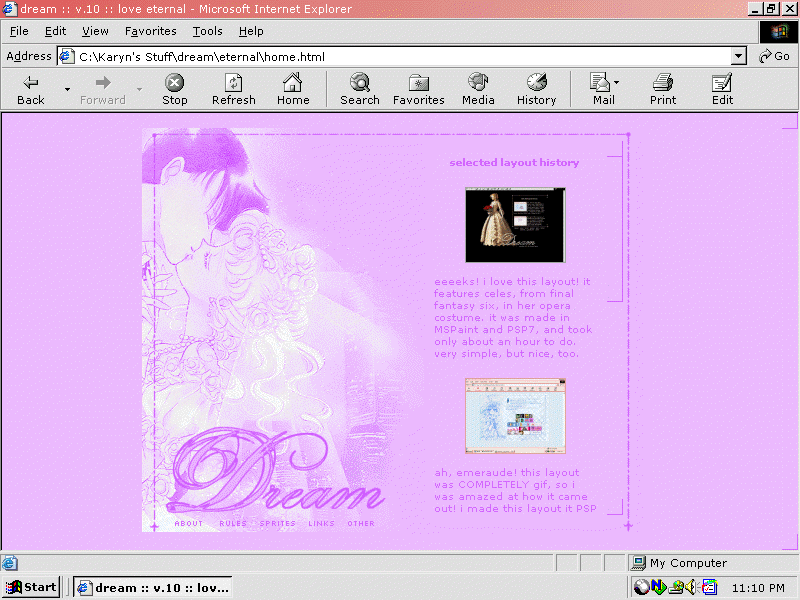Open the Favorites pane icon
The image size is (800, 600).
point(418,83)
